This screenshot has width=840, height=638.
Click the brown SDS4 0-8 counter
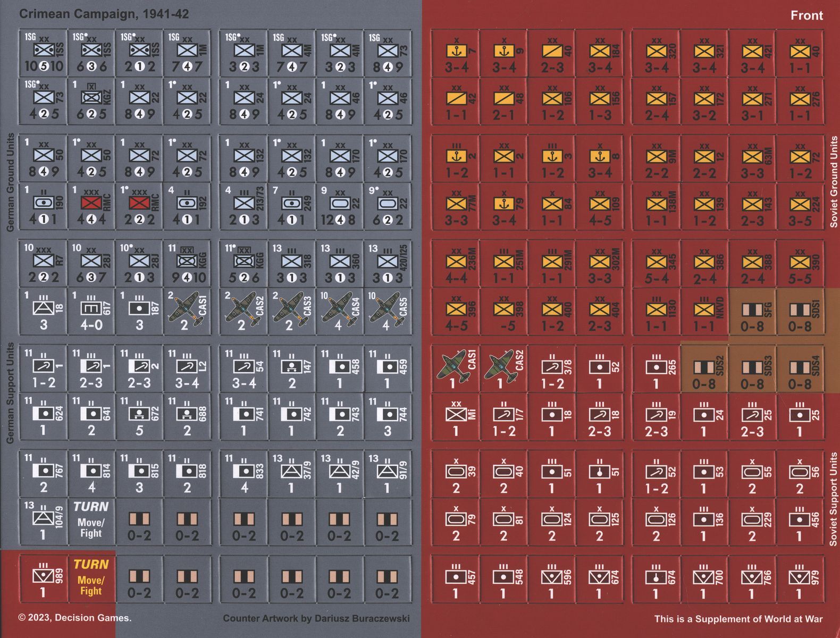(800, 369)
